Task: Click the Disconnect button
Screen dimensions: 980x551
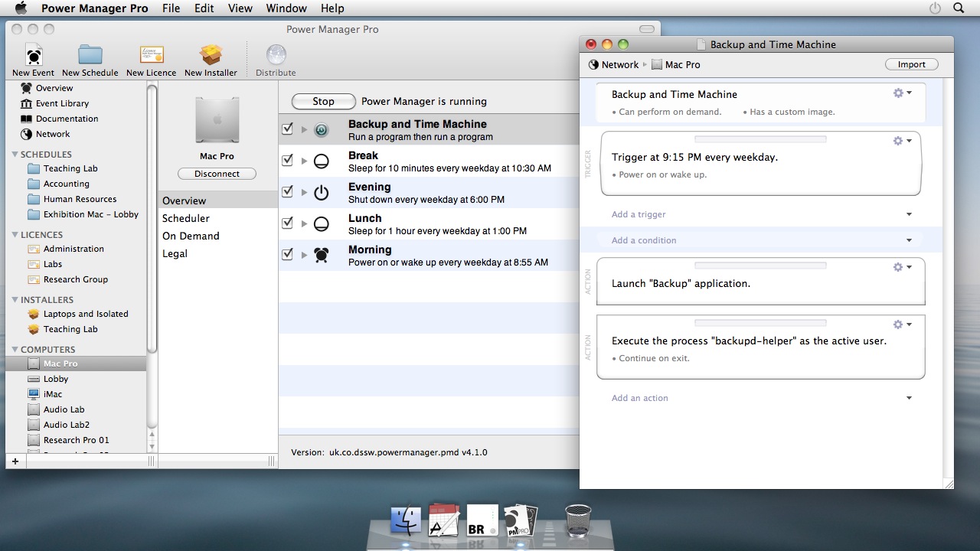Action: (217, 174)
